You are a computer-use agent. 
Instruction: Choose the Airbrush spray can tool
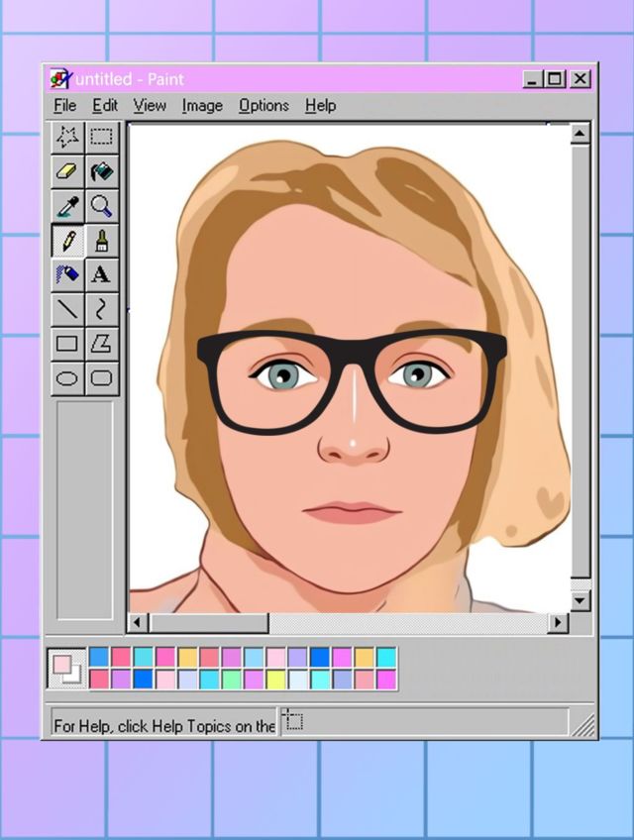(67, 274)
